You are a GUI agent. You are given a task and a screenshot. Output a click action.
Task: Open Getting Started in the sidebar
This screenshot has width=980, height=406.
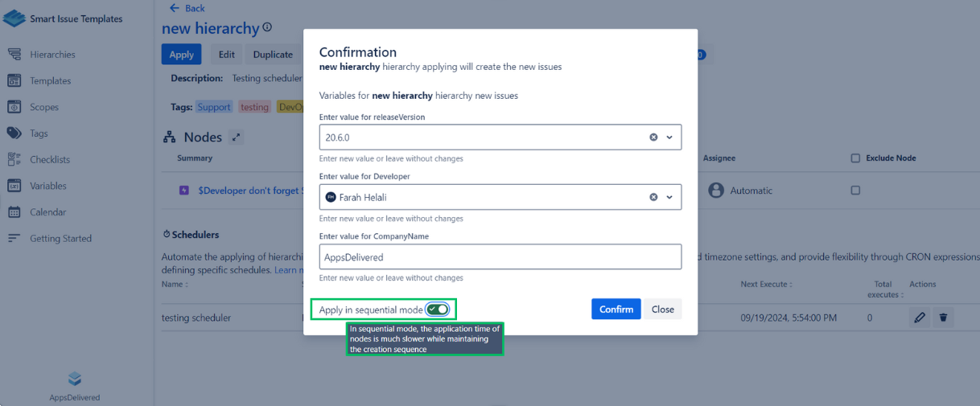coord(60,239)
